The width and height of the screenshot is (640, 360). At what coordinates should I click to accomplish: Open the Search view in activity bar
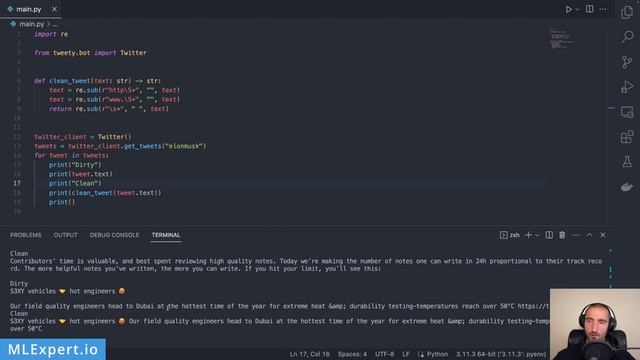click(x=627, y=37)
